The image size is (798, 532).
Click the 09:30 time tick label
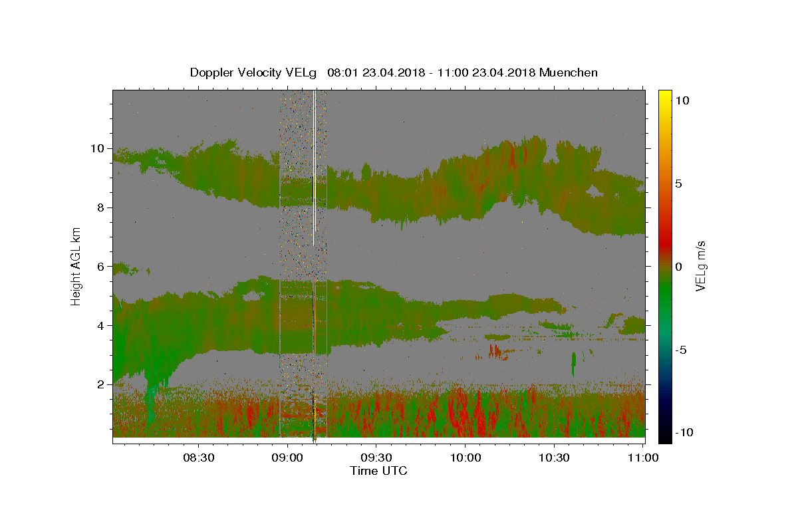(x=376, y=458)
